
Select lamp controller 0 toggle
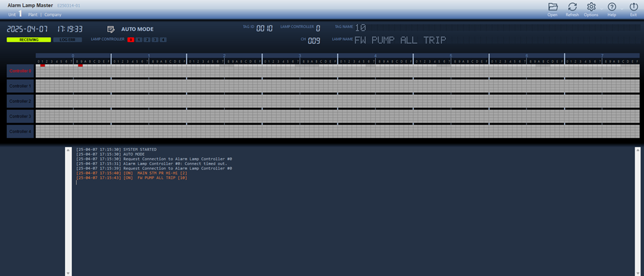[x=131, y=40]
